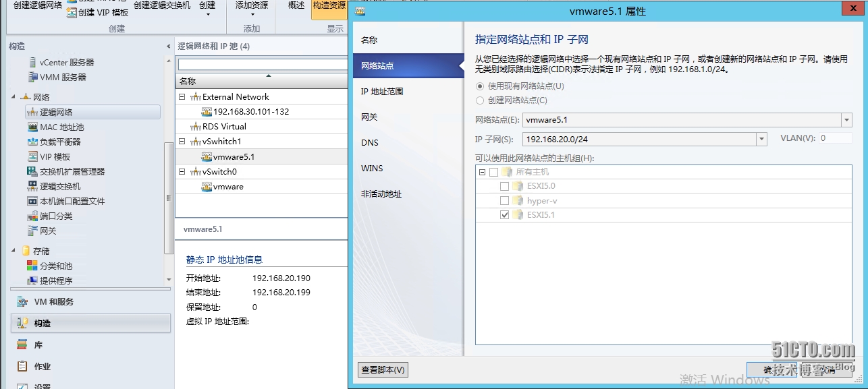Click the 创建逻辑网络 ribbon button
Image resolution: width=868 pixels, height=389 pixels.
(x=38, y=5)
